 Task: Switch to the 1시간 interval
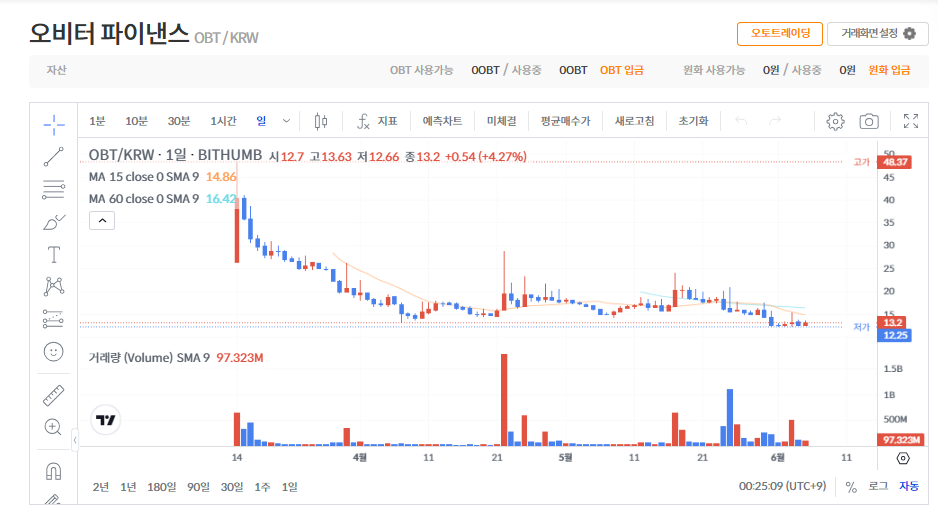tap(223, 121)
